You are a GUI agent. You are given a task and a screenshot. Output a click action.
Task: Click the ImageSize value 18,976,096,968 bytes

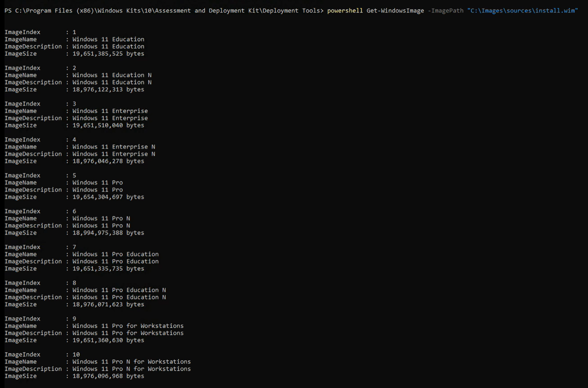click(x=108, y=376)
